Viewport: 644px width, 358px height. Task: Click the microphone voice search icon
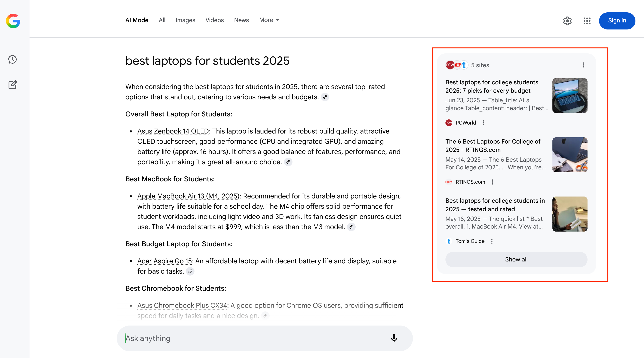point(394,338)
